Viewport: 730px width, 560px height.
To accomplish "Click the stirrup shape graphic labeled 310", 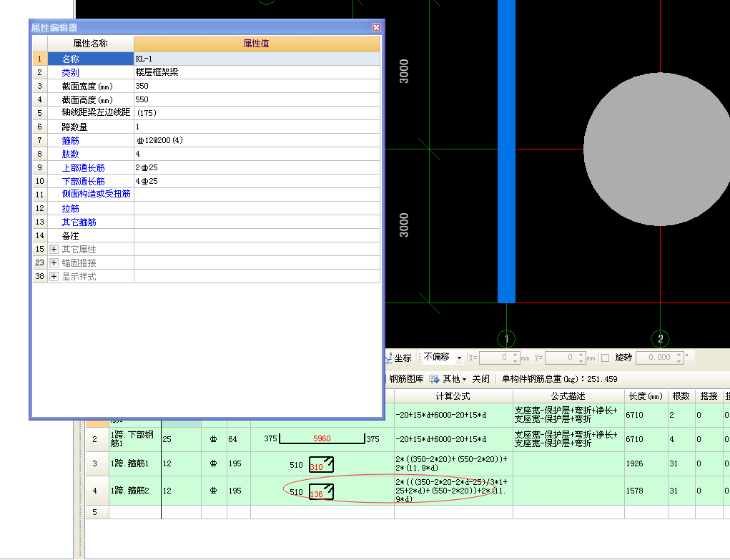I will coord(322,464).
